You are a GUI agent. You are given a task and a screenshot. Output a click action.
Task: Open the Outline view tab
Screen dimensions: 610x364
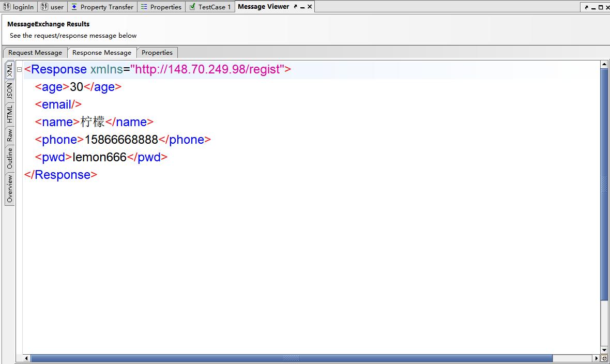(x=9, y=158)
